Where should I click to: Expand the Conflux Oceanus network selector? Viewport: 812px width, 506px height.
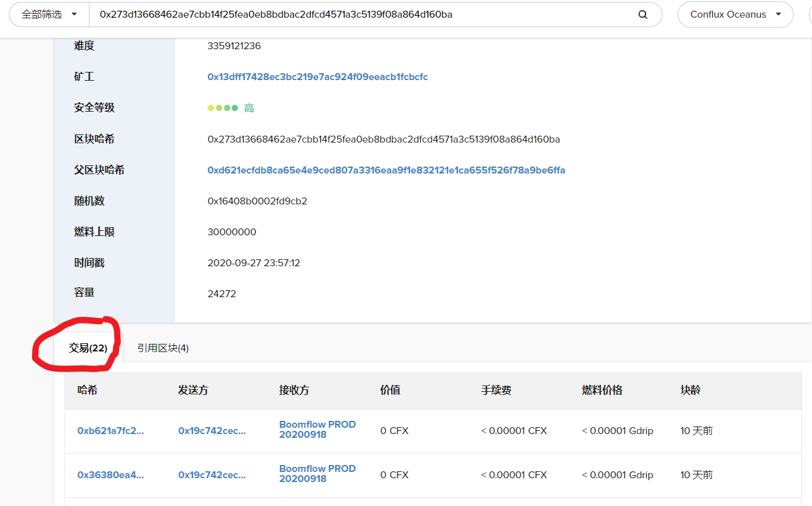click(735, 15)
